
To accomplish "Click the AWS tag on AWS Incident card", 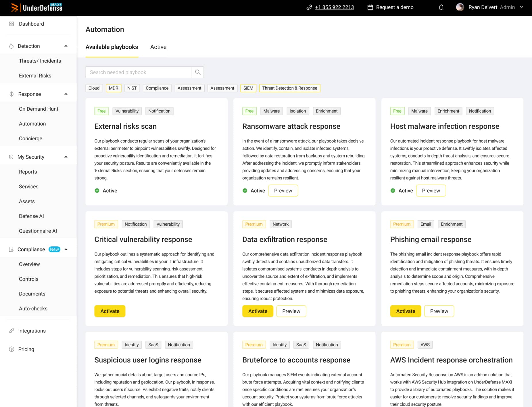I will click(425, 345).
